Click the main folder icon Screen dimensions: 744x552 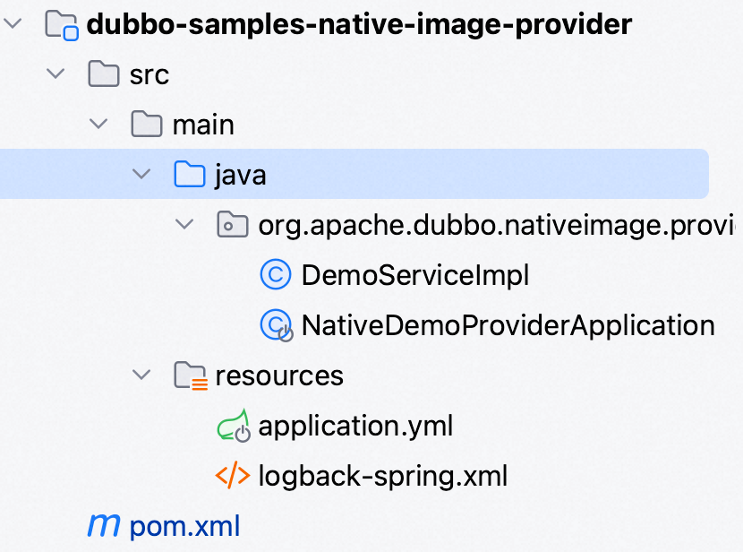coord(147,125)
